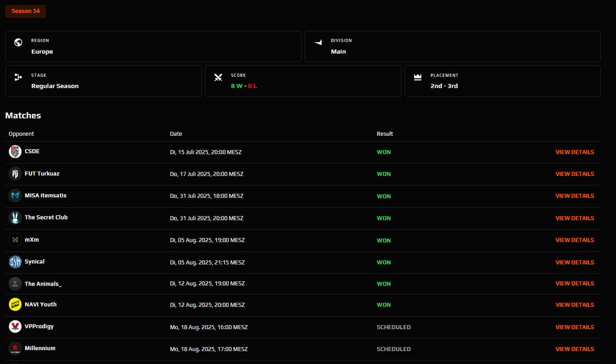
Task: Click the WON result for CSDE
Action: pos(384,152)
